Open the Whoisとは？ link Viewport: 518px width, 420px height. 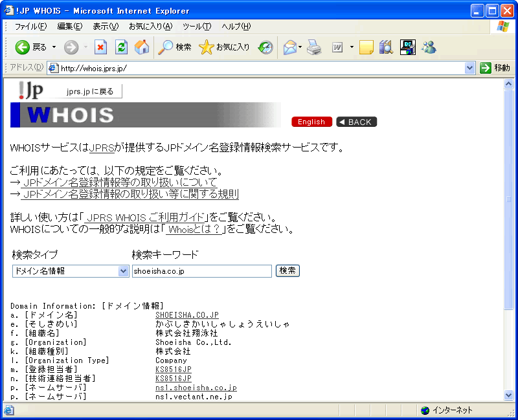coord(194,230)
